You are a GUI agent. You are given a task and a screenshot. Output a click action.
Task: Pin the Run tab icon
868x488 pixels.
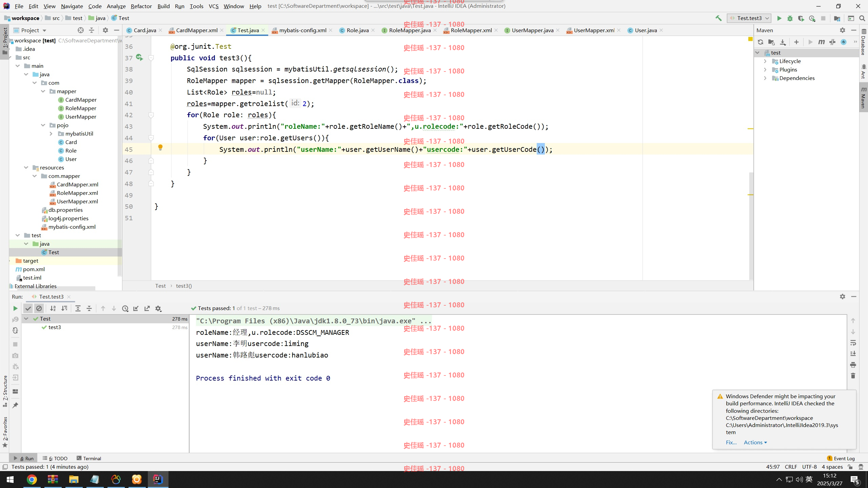click(x=15, y=405)
